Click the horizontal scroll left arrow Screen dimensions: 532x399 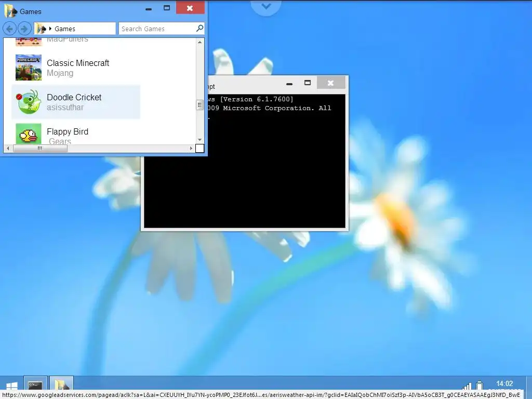[x=8, y=148]
